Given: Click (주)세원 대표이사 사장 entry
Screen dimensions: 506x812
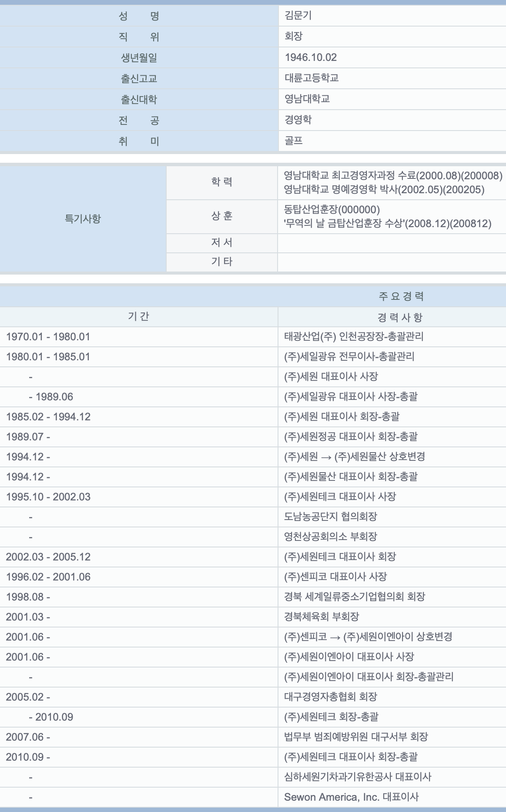Looking at the screenshot, I should click(x=331, y=376).
